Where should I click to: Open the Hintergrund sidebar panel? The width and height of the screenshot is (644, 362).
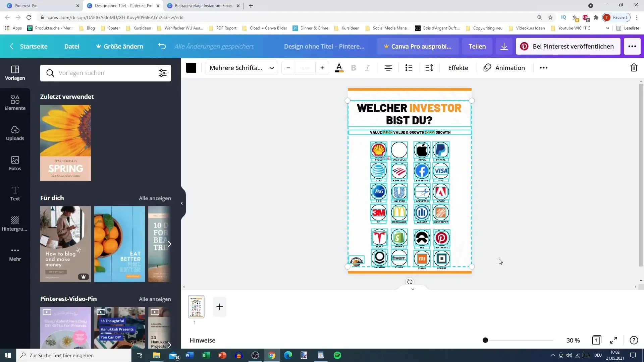click(x=15, y=224)
